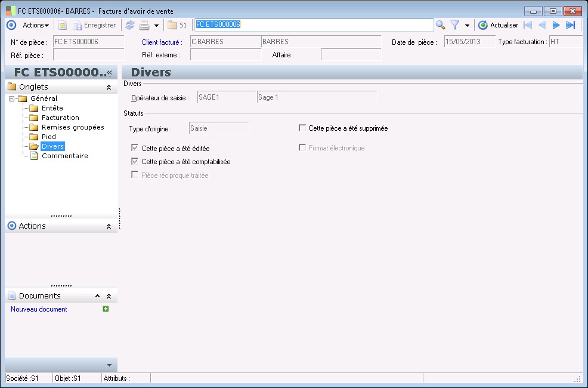Open the Commentaire tree item
The height and width of the screenshot is (388, 588).
(65, 156)
